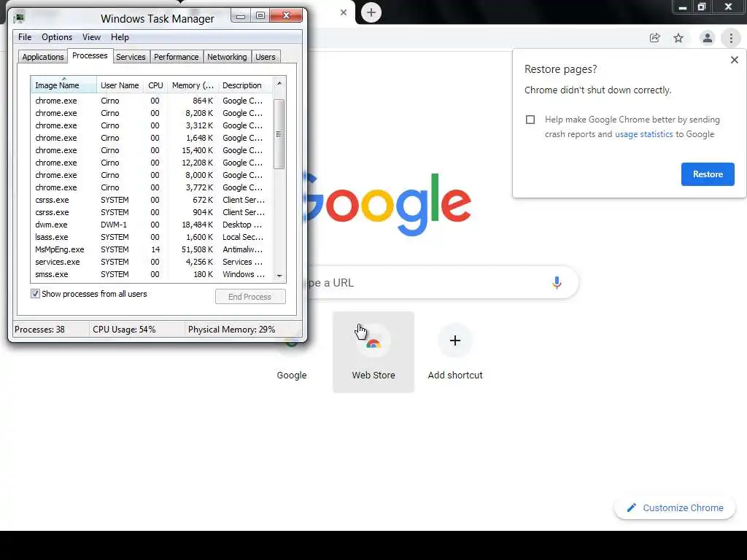
Task: Sort by CPU column header
Action: coord(155,85)
